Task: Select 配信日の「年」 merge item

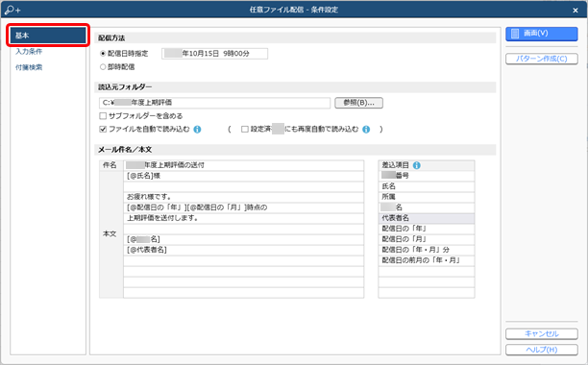Action: [x=427, y=229]
